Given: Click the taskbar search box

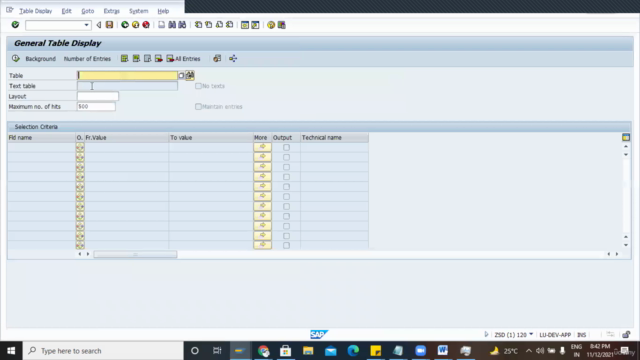Looking at the screenshot, I should (x=103, y=351).
